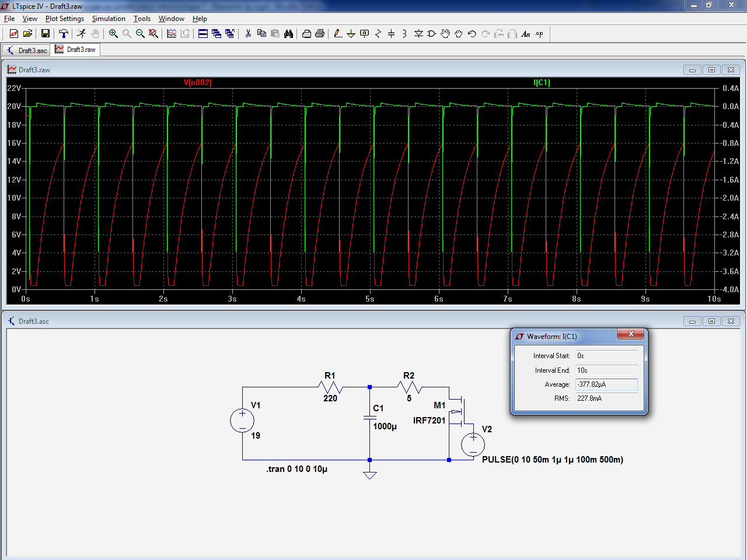Open the Control Panel hammer icon
The height and width of the screenshot is (560, 747).
point(64,34)
